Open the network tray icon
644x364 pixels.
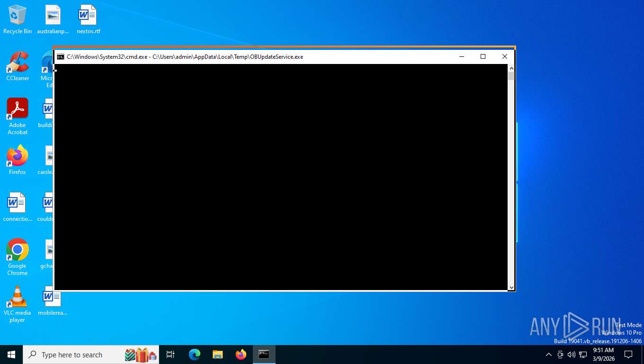click(583, 355)
